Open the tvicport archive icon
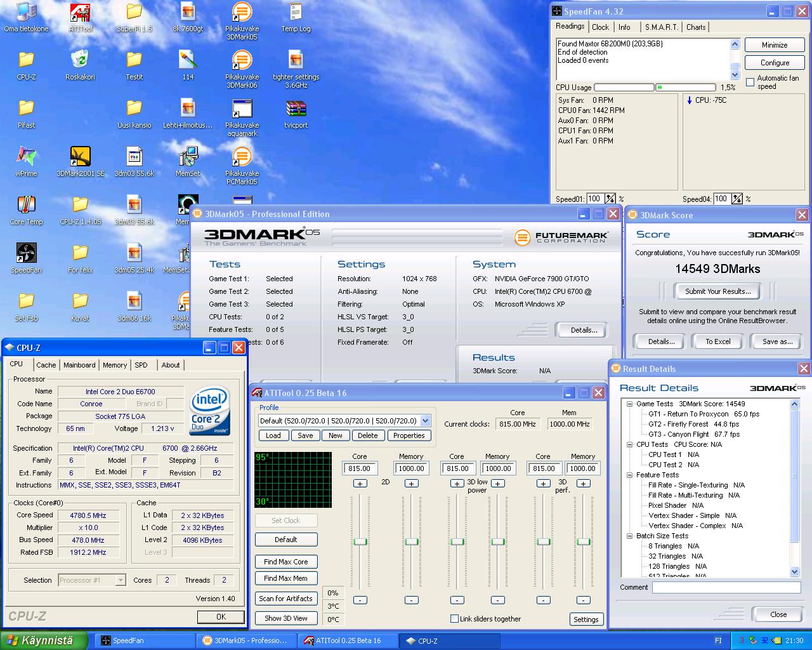The width and height of the screenshot is (812, 650). pos(296,114)
